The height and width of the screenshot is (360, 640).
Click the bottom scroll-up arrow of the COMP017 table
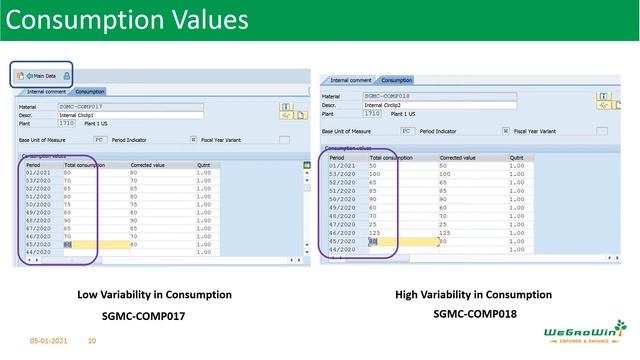pos(307,245)
